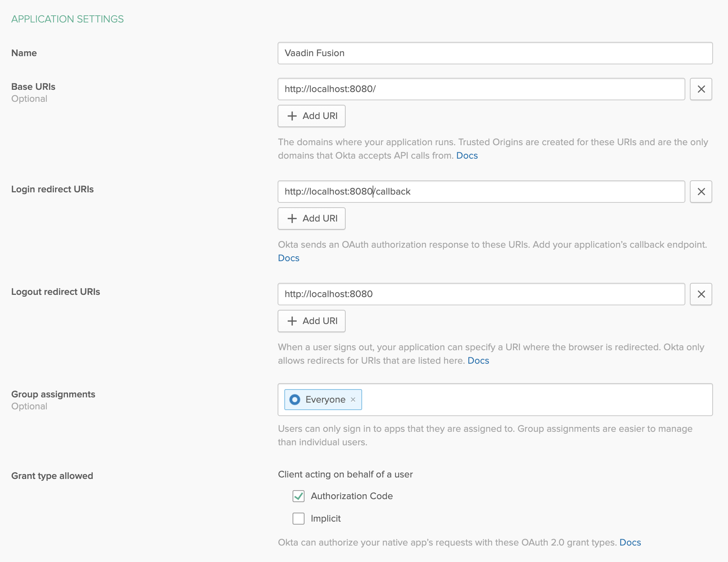Remove the Logout redirect URI entry
The height and width of the screenshot is (562, 728).
701,294
